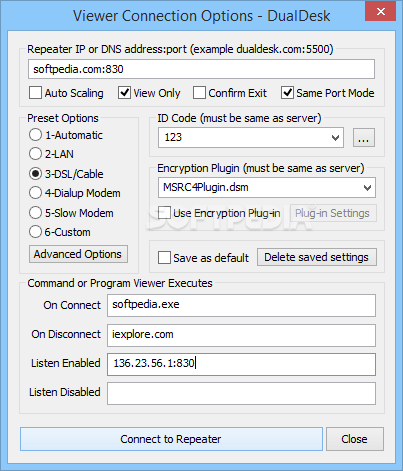Enable the Auto Scaling checkbox
Viewport: 403px width, 471px height.
(35, 93)
